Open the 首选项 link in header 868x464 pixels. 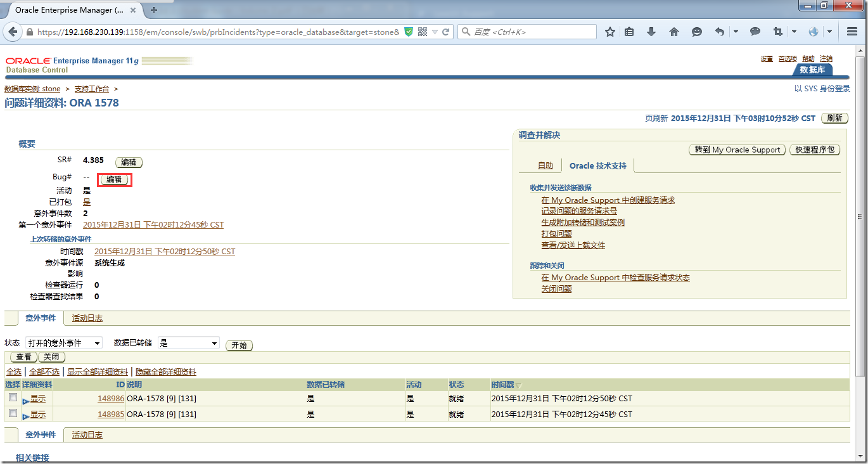[788, 59]
